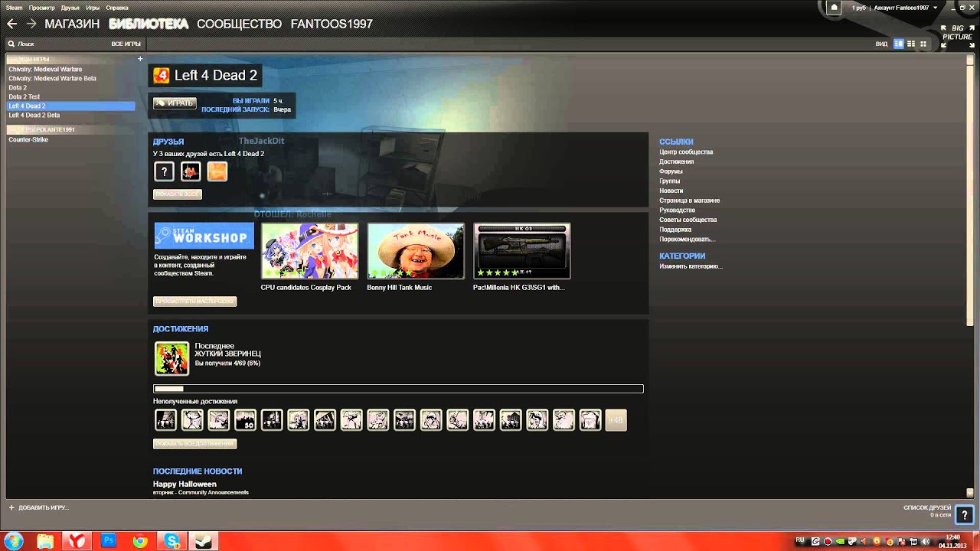
Task: Click the ПОКАЗАТЬ ВСЕХ friends button
Action: [177, 194]
